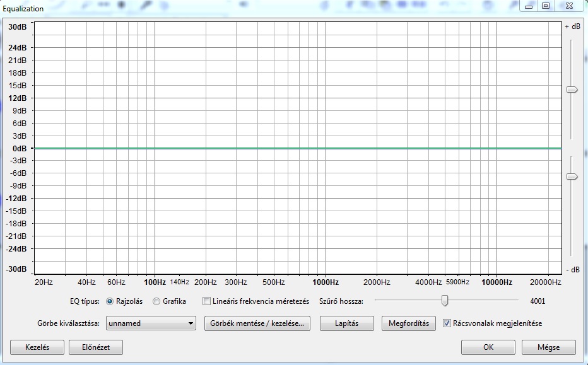Toggle Rácsvonalak megjelenítése checkbox

click(x=447, y=323)
